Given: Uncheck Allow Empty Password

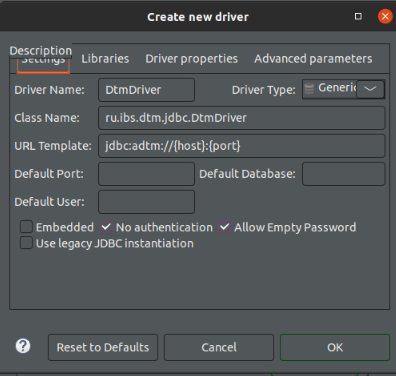Looking at the screenshot, I should [225, 227].
